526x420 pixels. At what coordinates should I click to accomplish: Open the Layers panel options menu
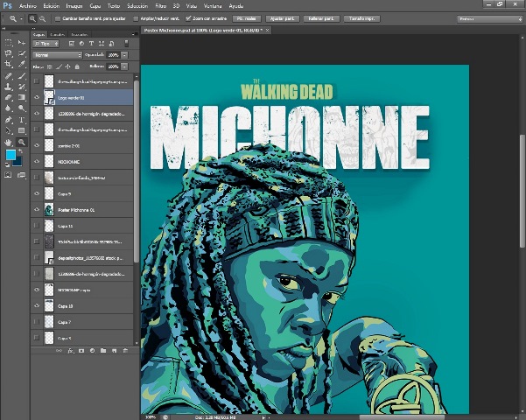click(135, 34)
